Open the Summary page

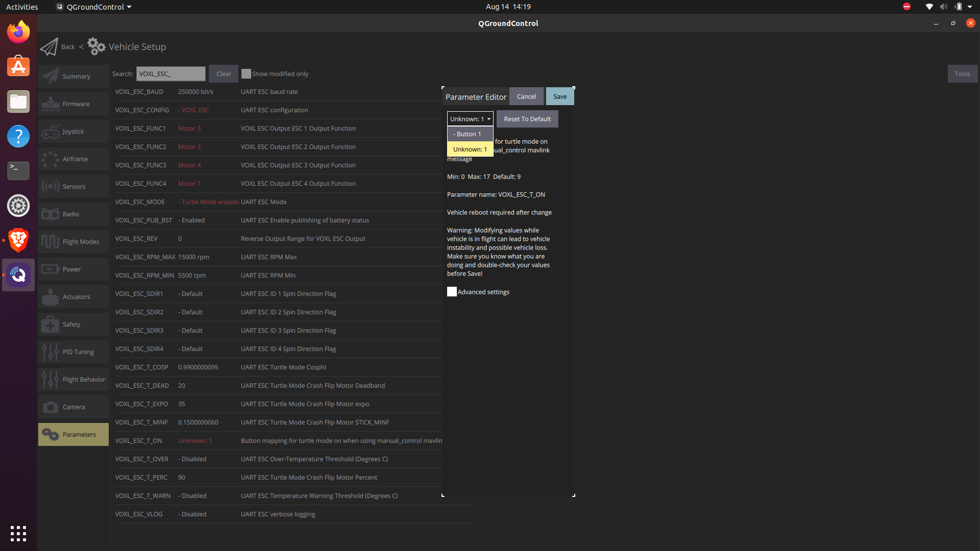point(73,77)
